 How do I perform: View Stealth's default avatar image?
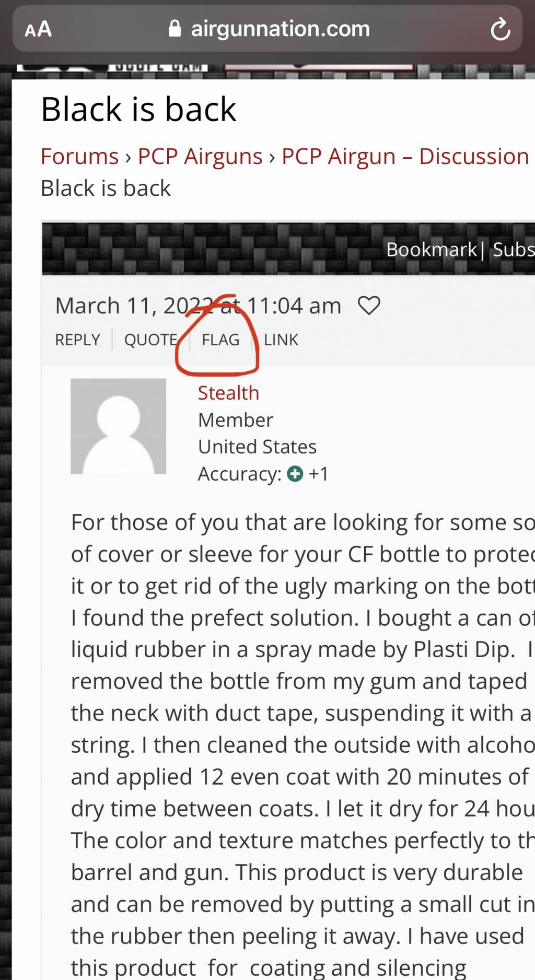pos(119,426)
